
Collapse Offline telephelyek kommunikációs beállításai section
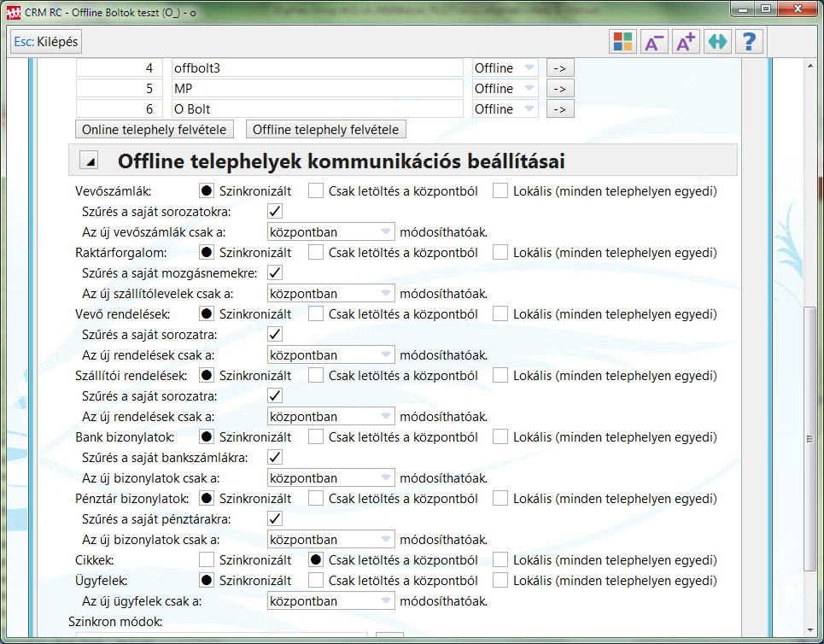pyautogui.click(x=89, y=161)
